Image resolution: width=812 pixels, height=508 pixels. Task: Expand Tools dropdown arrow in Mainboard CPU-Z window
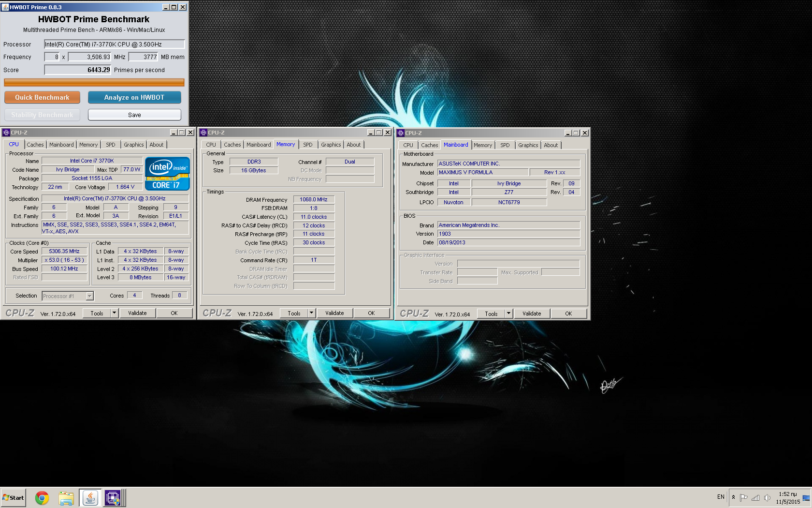(x=509, y=314)
